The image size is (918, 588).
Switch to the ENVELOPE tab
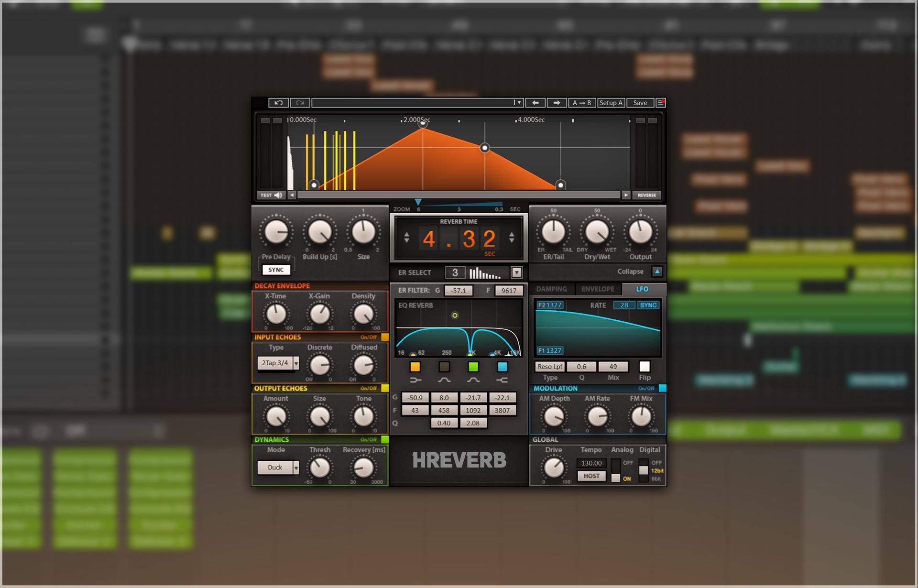(598, 289)
